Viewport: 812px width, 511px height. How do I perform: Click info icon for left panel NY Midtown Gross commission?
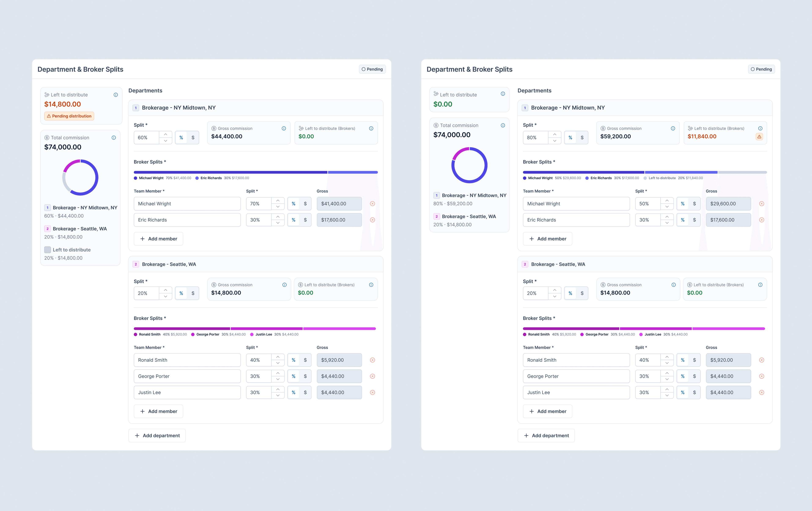click(x=284, y=128)
